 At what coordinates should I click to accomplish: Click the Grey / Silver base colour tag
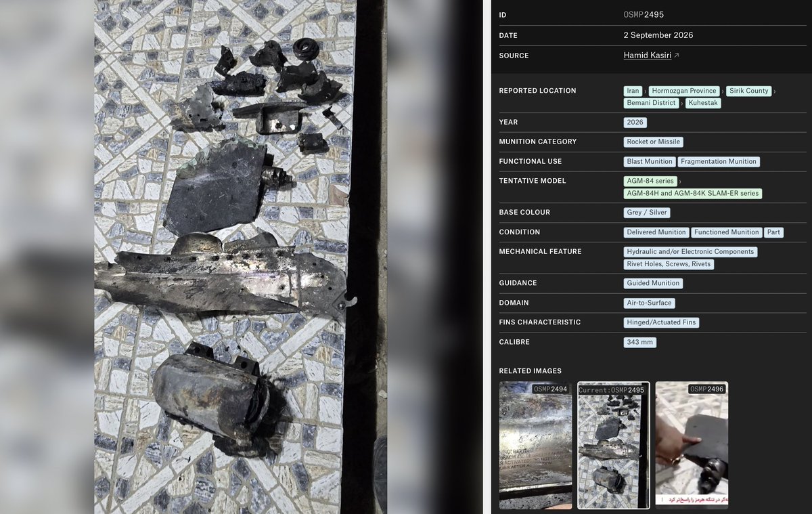click(647, 213)
